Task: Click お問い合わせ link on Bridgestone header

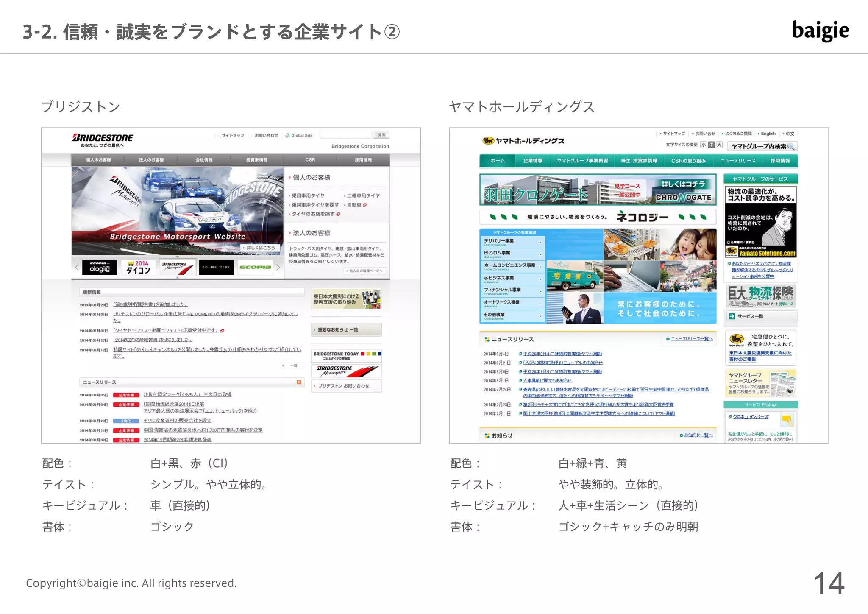Action: coord(266,136)
